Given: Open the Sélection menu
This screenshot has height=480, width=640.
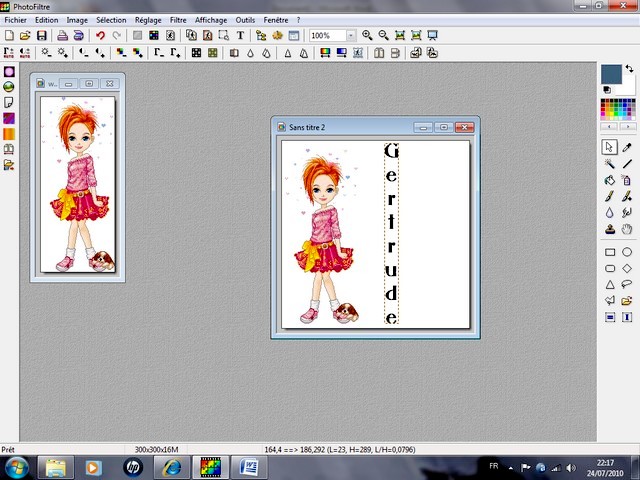Looking at the screenshot, I should [x=111, y=20].
